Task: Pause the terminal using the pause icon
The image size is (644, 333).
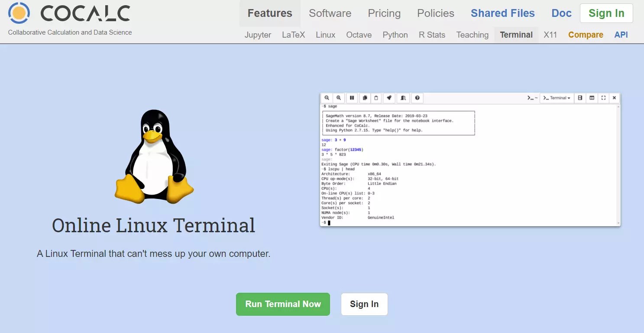Action: (x=352, y=98)
